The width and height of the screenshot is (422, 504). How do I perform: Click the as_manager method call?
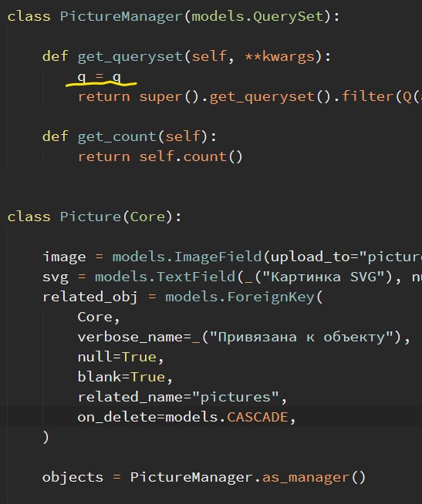pyautogui.click(x=306, y=478)
